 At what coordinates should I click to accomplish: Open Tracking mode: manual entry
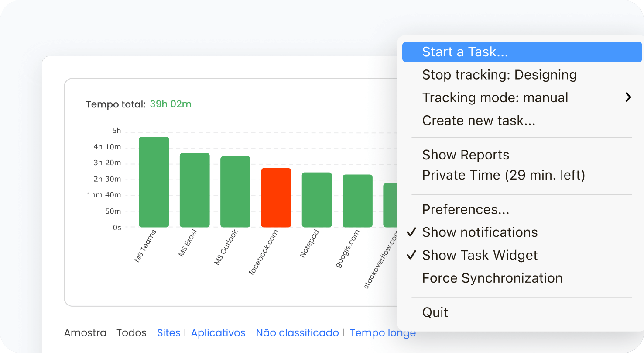pos(495,97)
